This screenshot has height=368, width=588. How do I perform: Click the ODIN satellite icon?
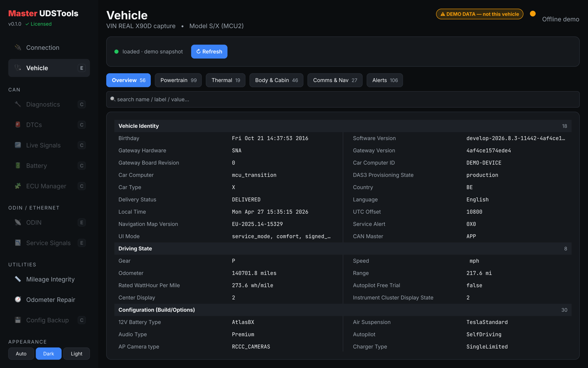pos(18,222)
